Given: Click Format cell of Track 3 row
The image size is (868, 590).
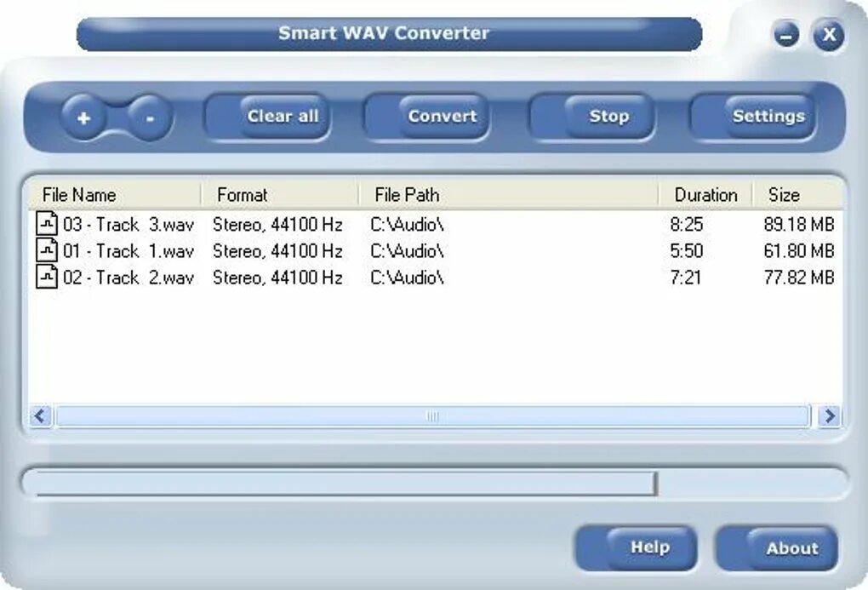Looking at the screenshot, I should 277,225.
